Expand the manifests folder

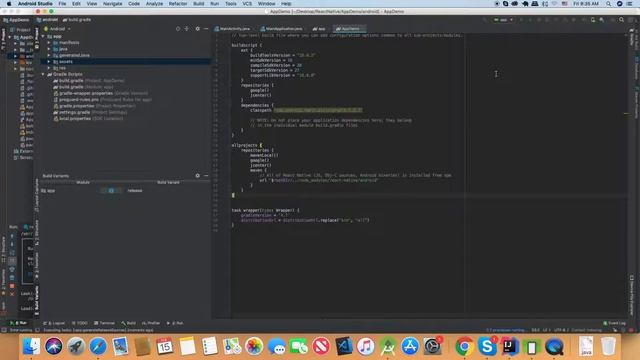(x=49, y=42)
